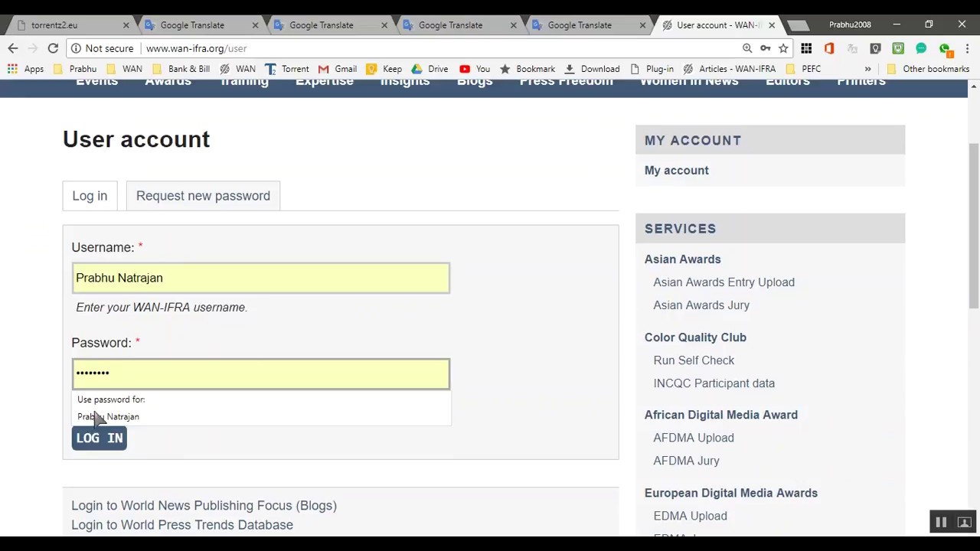
Task: Open the Asian Awards Jury link
Action: [x=701, y=305]
